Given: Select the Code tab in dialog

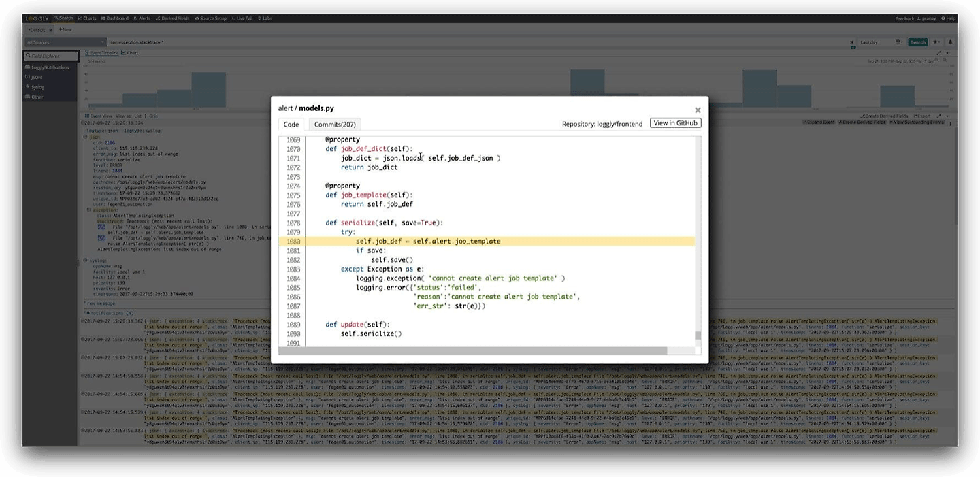Looking at the screenshot, I should click(291, 125).
